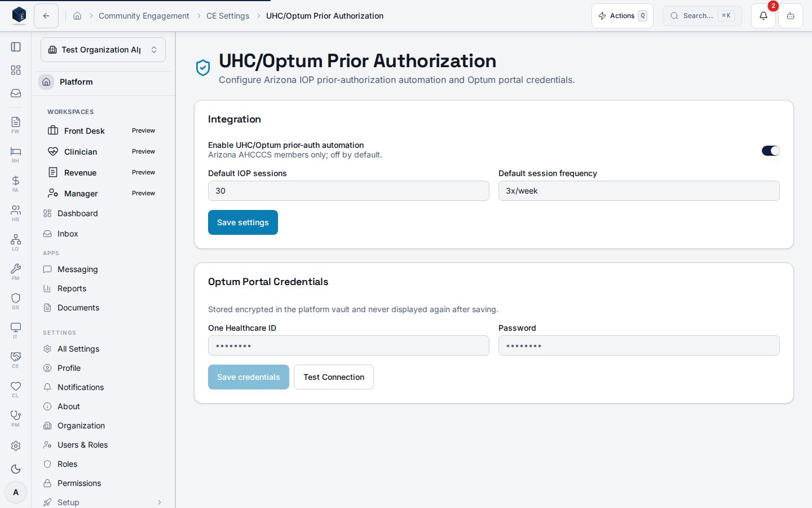812x508 pixels.
Task: Click the Platform label
Action: [76, 82]
